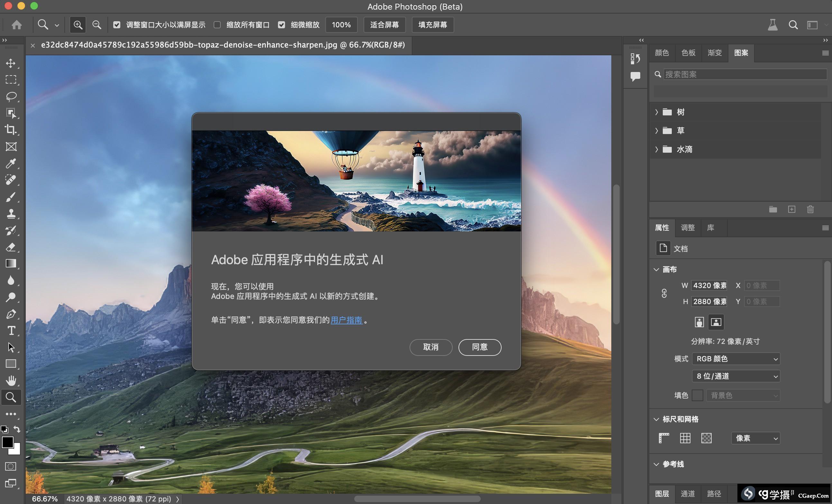Click 同意 button in the dialog
Image resolution: width=832 pixels, height=504 pixels.
(479, 347)
